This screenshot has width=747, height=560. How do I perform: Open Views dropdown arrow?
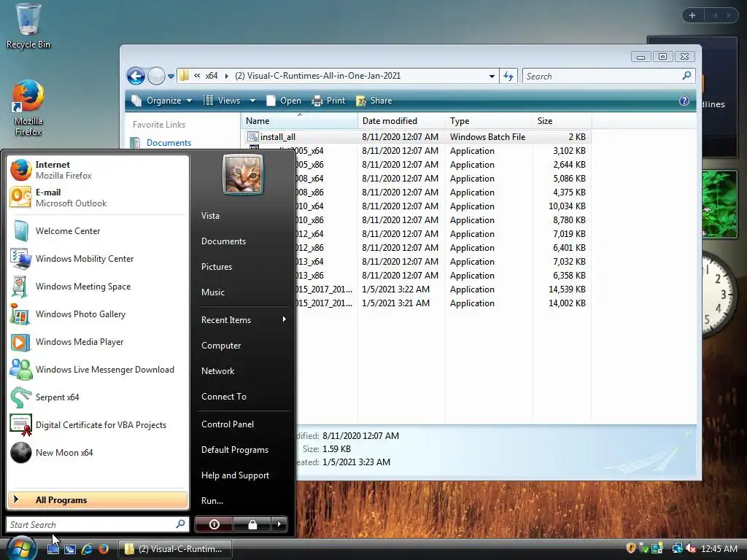click(x=252, y=101)
